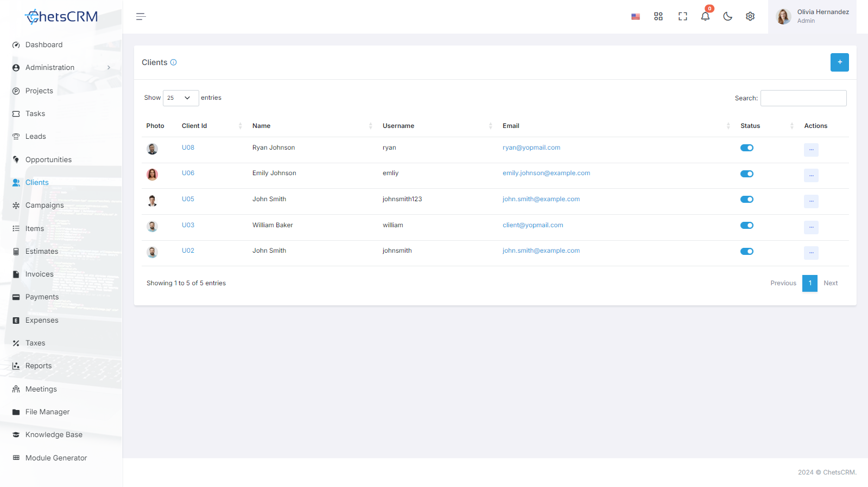Click the ChetsCRM logo
Screen dimensions: 868x487
click(x=61, y=17)
